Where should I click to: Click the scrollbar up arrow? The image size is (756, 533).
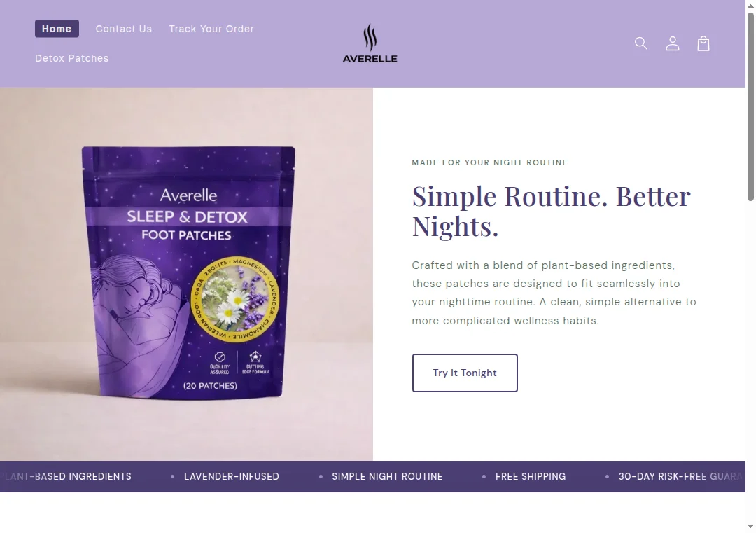click(750, 4)
